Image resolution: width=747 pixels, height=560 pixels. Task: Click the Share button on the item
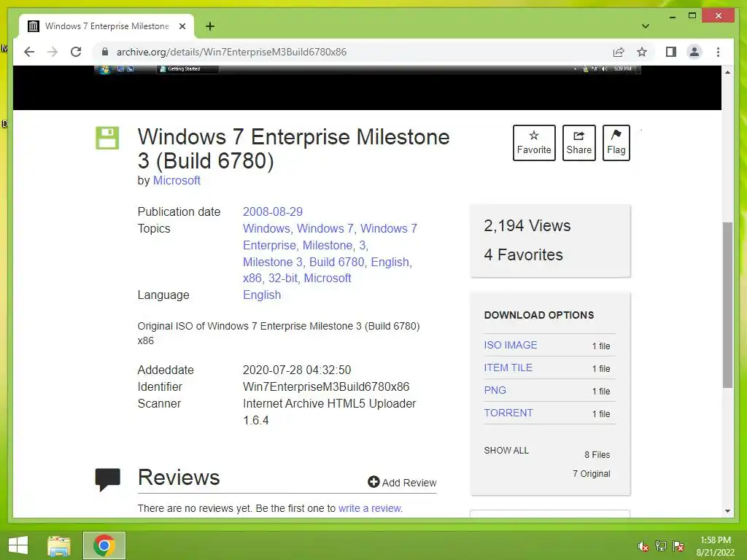[578, 143]
